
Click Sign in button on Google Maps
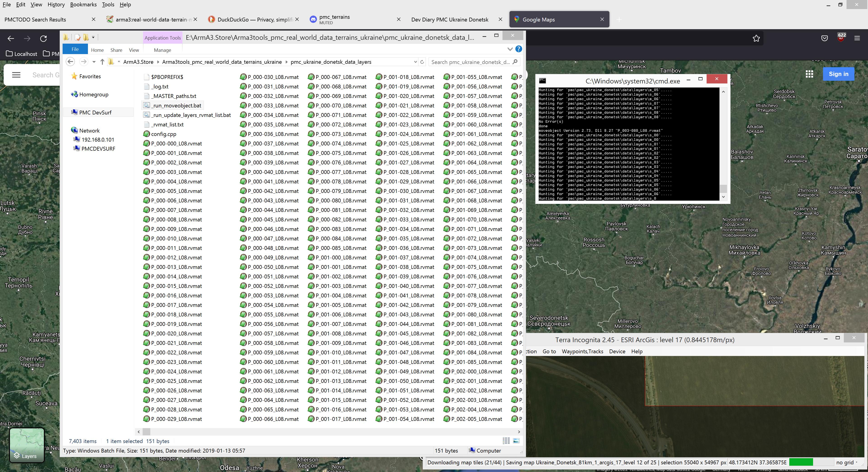point(838,74)
